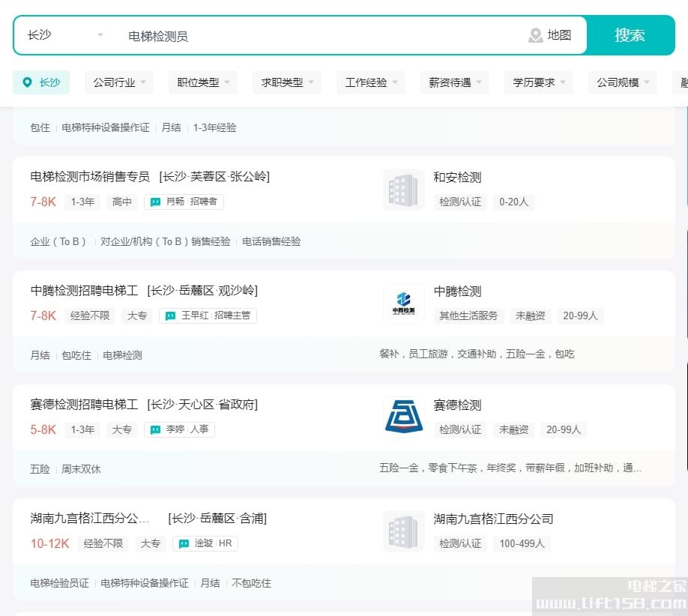Click 周末双休 keyword tag

[81, 469]
